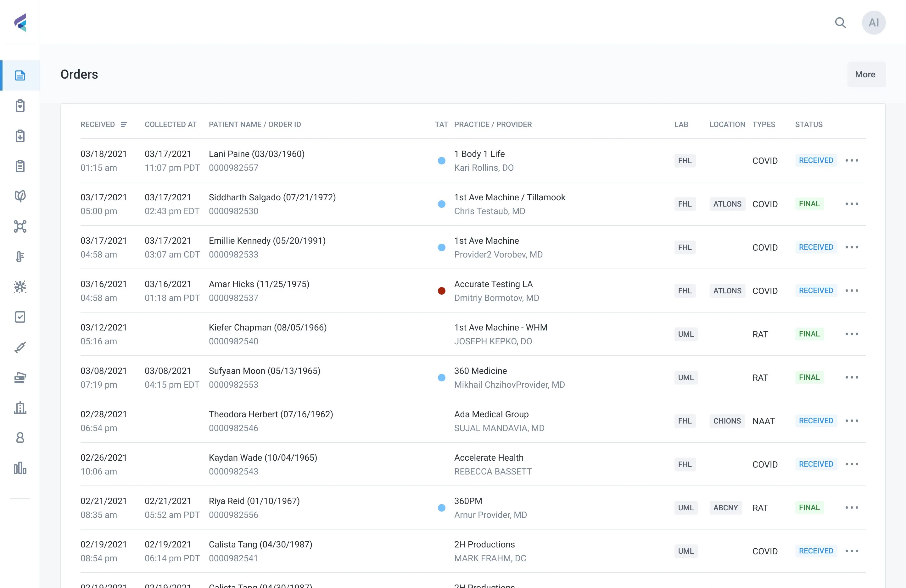Open the checkbox task sidebar icon
This screenshot has width=906, height=588.
(20, 317)
